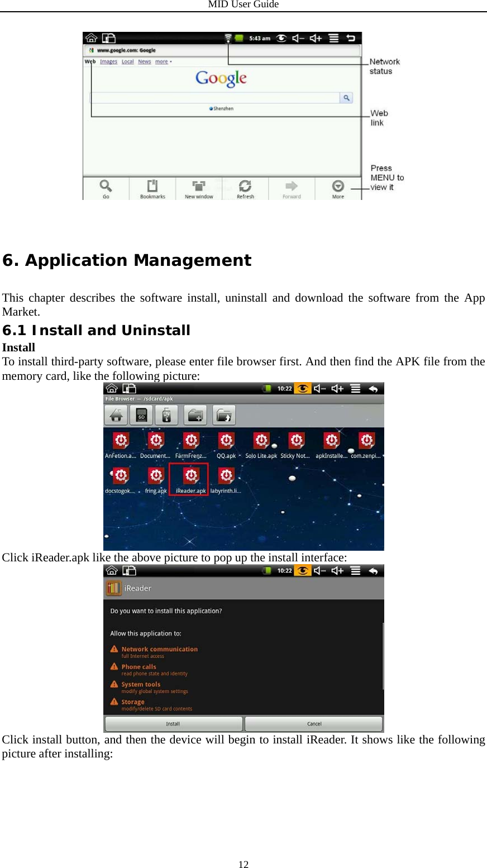Screen dimensions: 487x868
Task: Tap More in browser bottom menu
Action: 338,189
